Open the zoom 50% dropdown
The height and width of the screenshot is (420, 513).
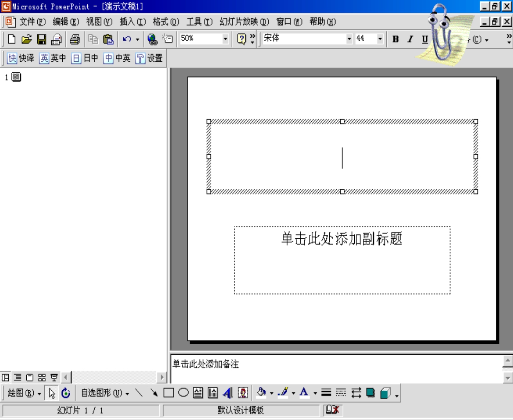225,39
